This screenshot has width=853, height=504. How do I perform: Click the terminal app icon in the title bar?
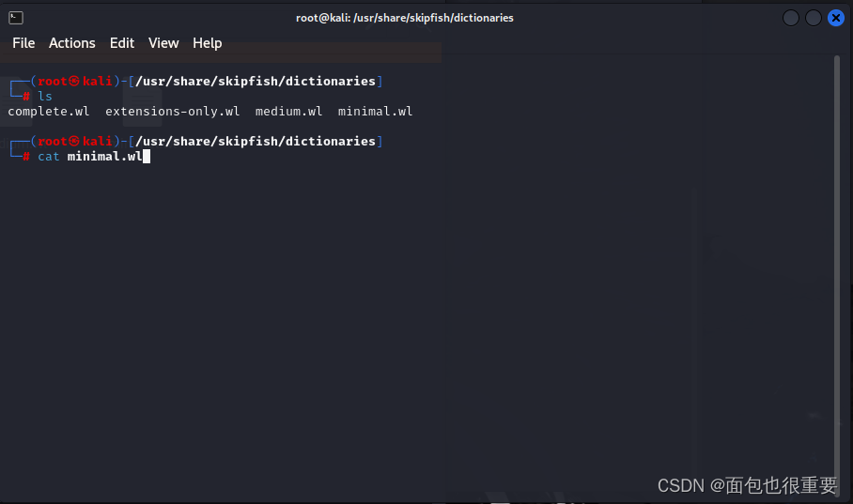[16, 17]
